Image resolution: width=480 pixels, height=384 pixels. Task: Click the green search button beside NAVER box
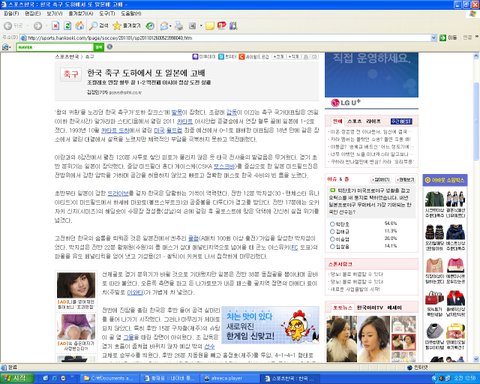pos(99,47)
